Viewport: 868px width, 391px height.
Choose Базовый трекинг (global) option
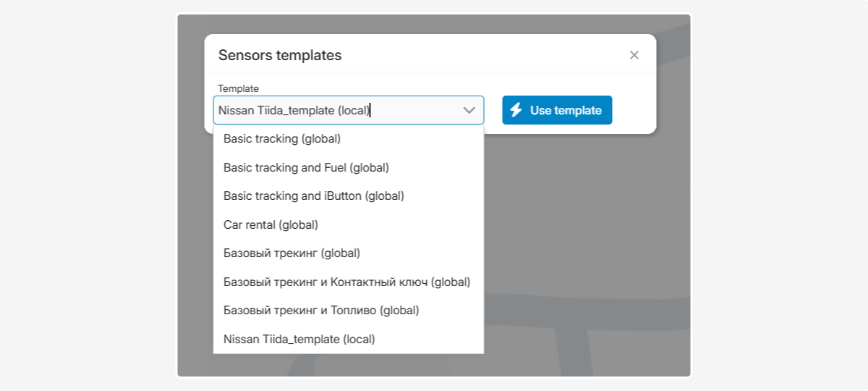292,253
